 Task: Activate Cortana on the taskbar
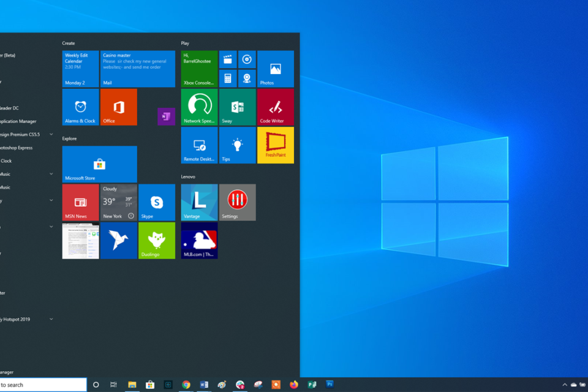click(x=96, y=385)
